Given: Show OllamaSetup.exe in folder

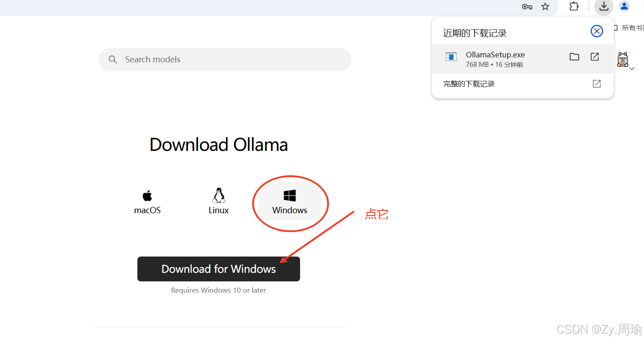Looking at the screenshot, I should pos(574,57).
